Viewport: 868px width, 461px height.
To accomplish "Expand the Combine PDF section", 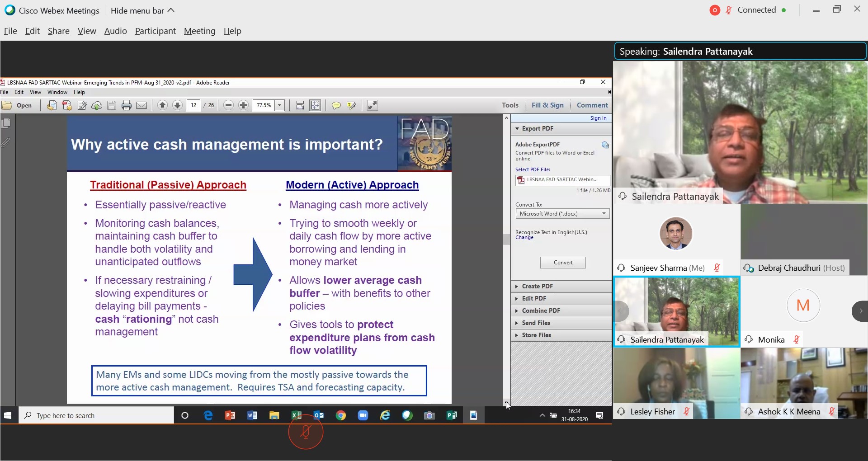I will click(561, 311).
